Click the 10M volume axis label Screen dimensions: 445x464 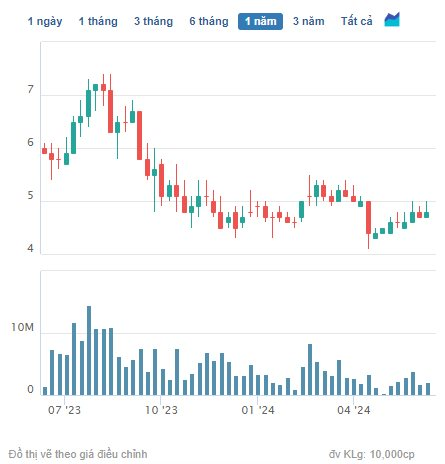pyautogui.click(x=22, y=327)
